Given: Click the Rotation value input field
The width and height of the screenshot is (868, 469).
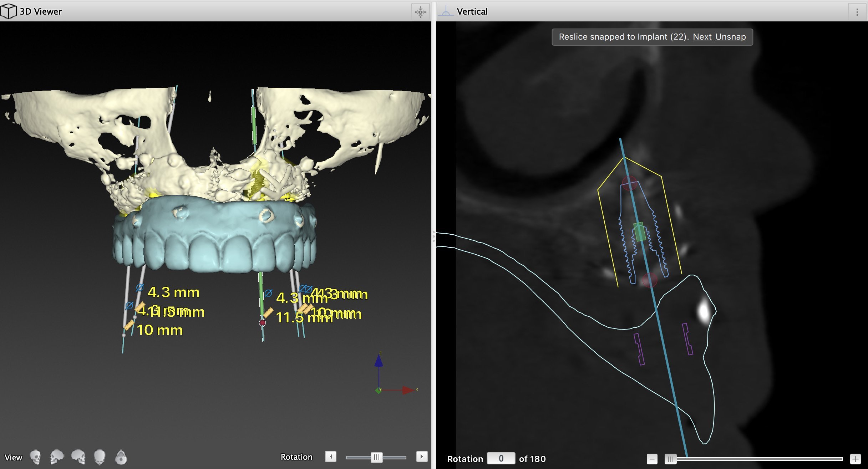Looking at the screenshot, I should pos(501,459).
